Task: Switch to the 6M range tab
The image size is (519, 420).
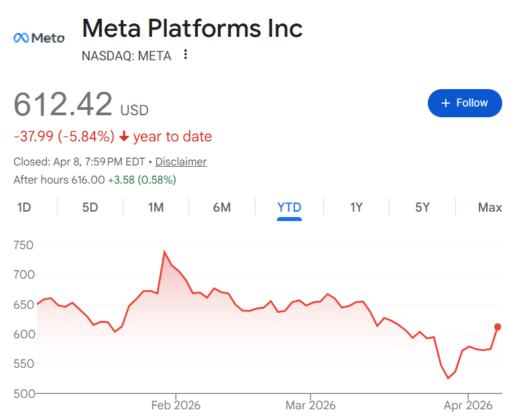Action: tap(222, 207)
